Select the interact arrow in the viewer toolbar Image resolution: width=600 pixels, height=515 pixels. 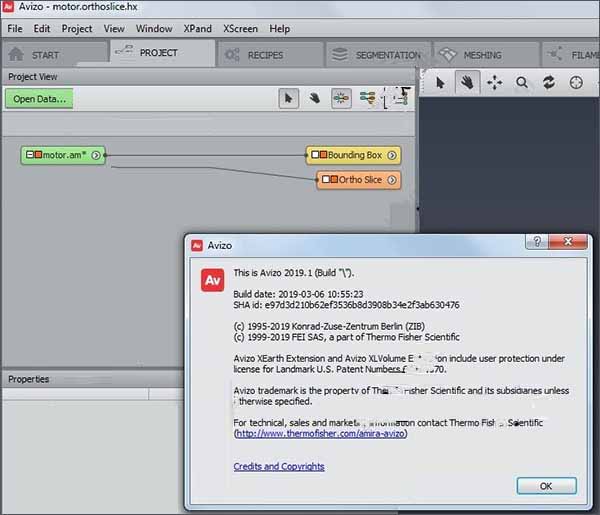pos(440,83)
